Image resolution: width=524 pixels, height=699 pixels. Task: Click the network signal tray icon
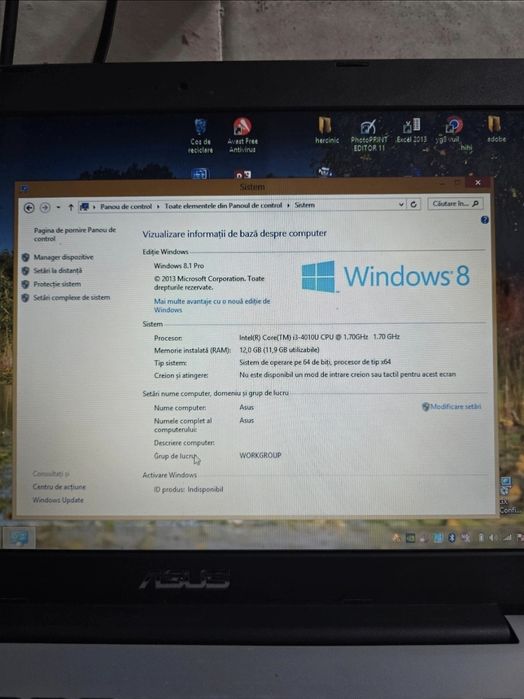point(507,538)
